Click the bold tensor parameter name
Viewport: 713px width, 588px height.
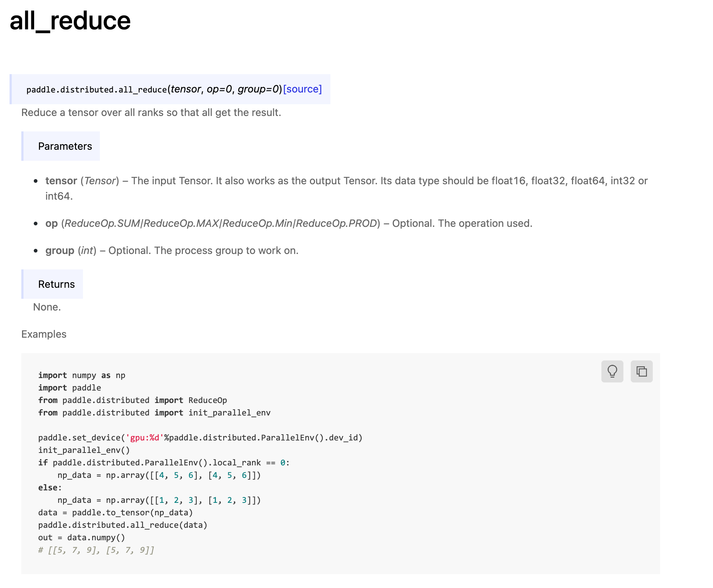[61, 181]
